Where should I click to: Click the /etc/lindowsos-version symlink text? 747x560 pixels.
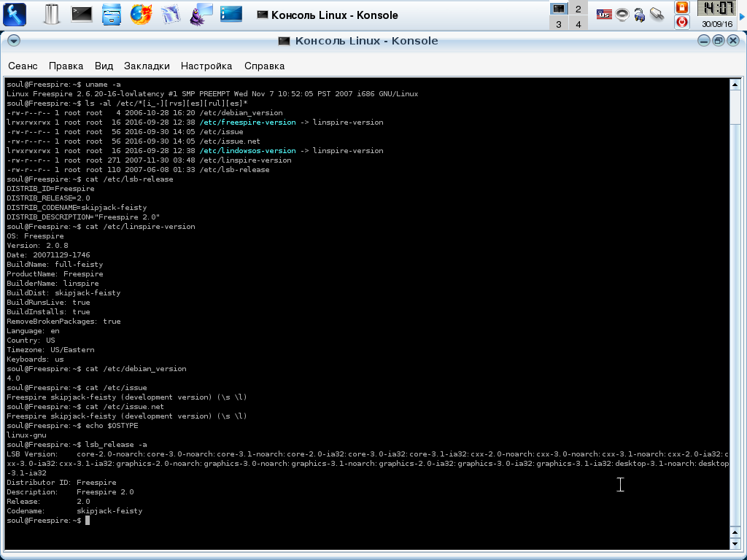(x=248, y=151)
